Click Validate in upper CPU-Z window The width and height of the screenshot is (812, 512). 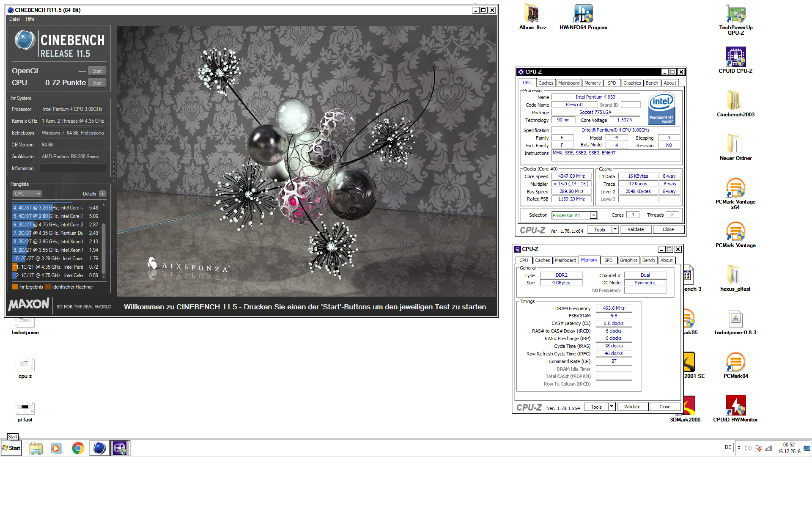636,230
